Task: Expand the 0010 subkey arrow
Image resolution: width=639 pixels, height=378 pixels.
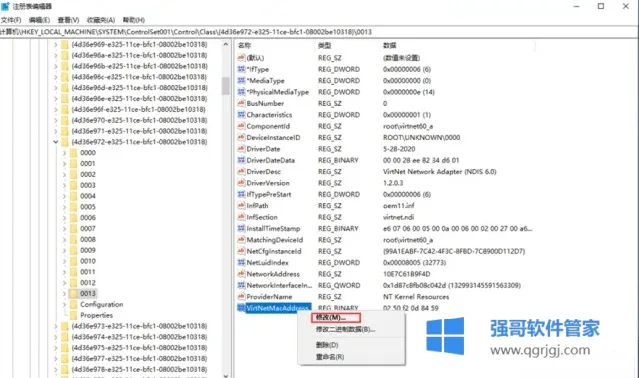Action: coord(64,261)
